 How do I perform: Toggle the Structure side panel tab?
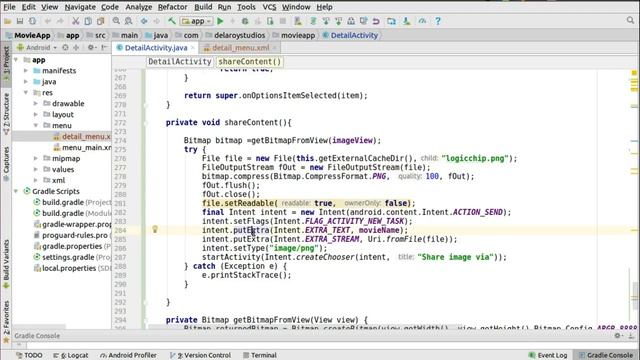coord(6,114)
